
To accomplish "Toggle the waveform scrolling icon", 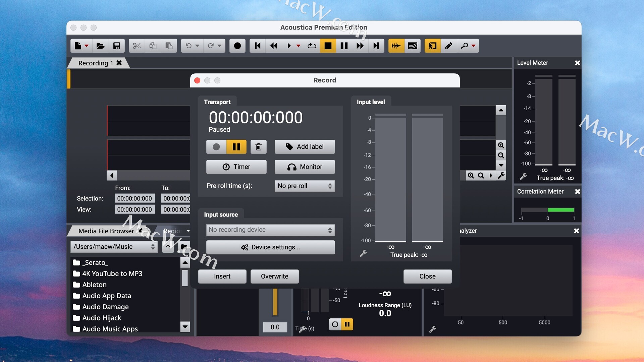I will click(x=396, y=46).
